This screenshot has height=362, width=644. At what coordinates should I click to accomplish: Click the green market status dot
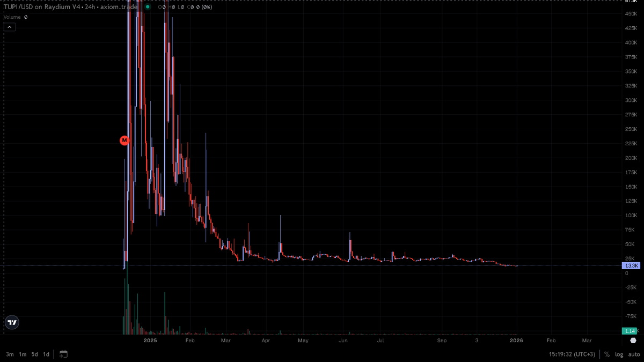[148, 7]
